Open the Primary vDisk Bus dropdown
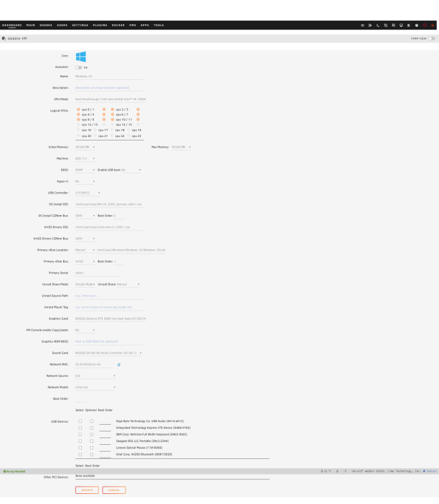 (x=85, y=261)
